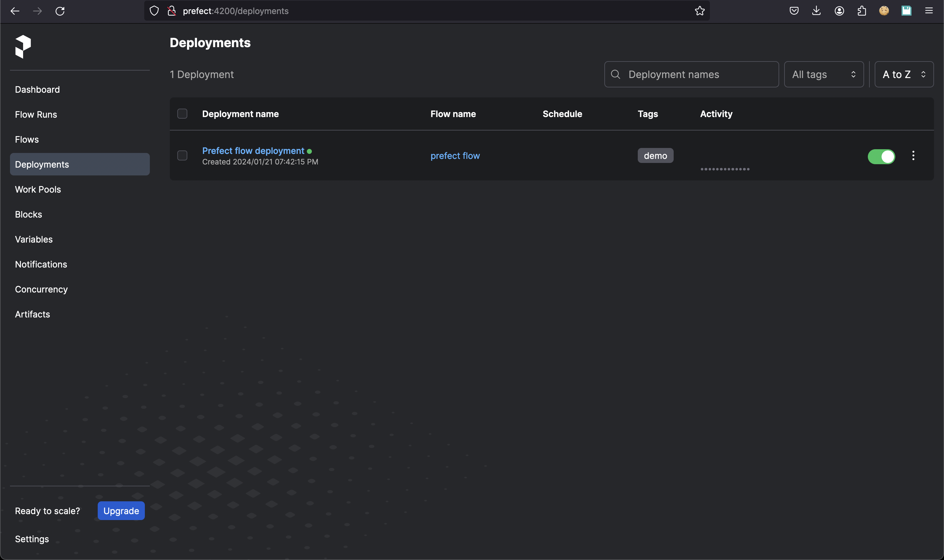Open the browser hamburger menu
This screenshot has width=944, height=560.
tap(929, 11)
